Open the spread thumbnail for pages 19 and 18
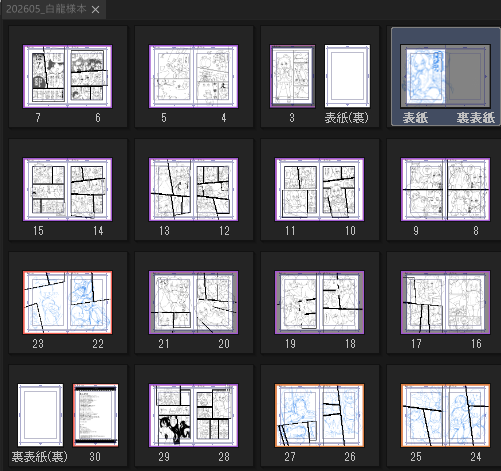The width and height of the screenshot is (501, 471). pyautogui.click(x=319, y=302)
